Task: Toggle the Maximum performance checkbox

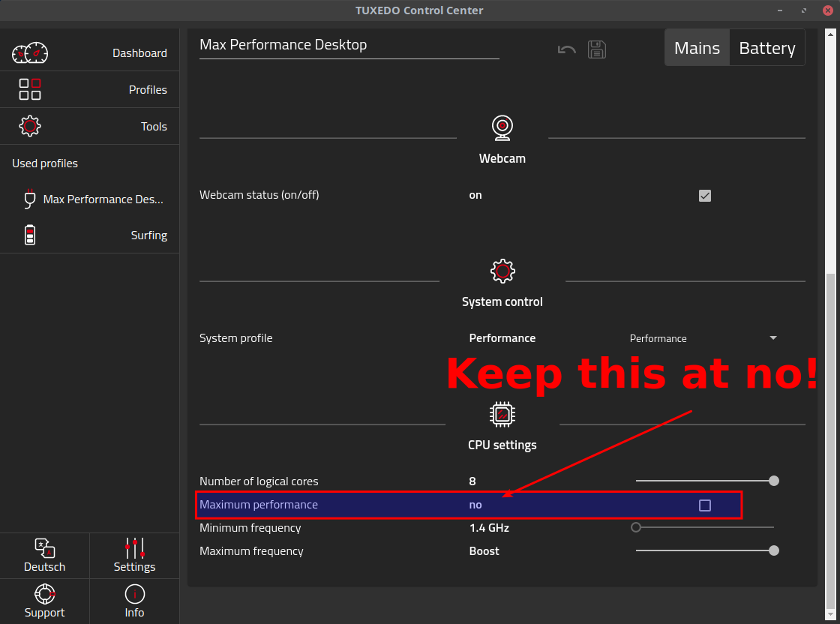Action: 705,505
